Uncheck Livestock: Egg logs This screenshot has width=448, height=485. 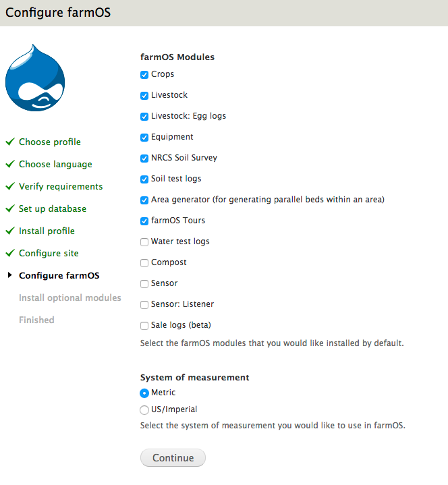tap(144, 117)
